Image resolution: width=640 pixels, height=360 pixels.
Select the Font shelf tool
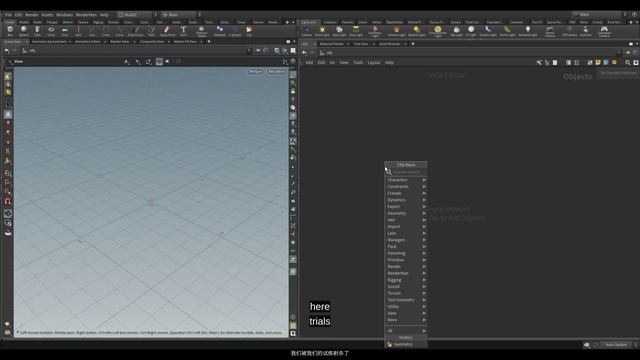pos(183,31)
